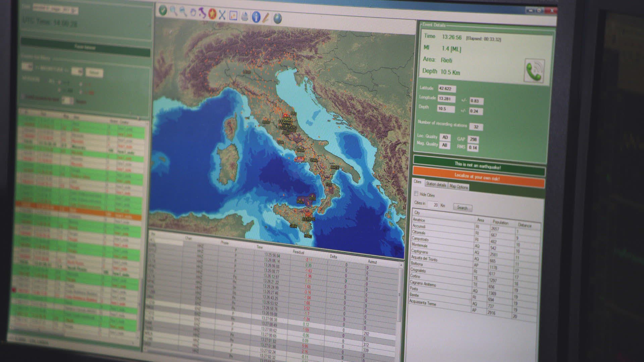644x362 pixels.
Task: Click the green phone call icon
Action: 534,71
